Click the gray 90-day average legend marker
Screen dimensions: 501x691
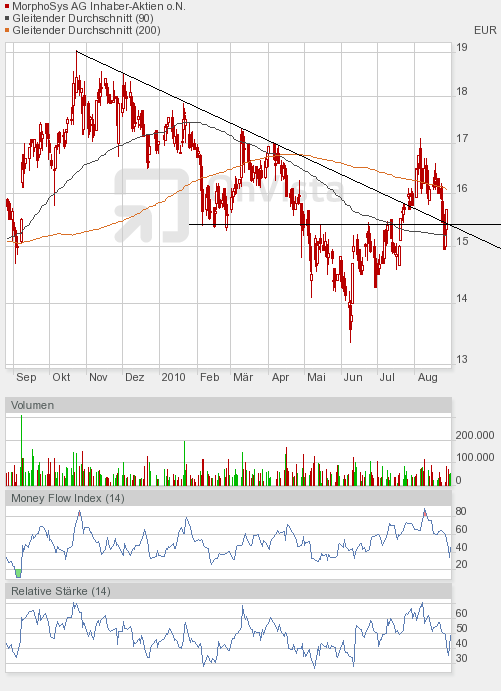(x=7, y=19)
